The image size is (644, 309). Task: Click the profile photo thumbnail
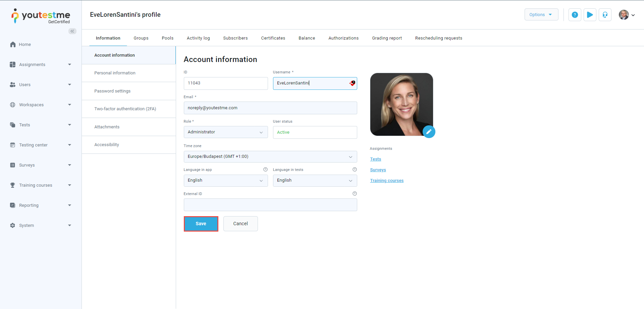pos(401,104)
